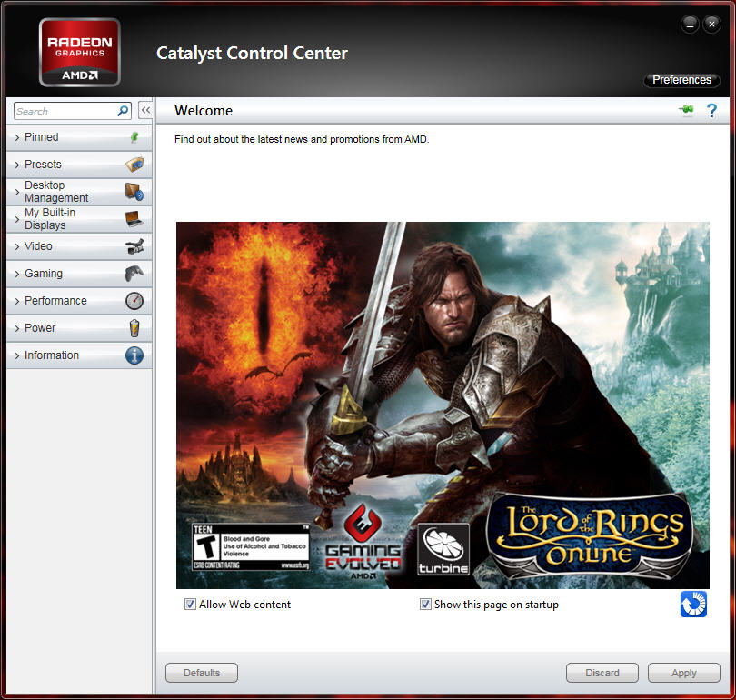
Task: Open help with the question mark icon
Action: (x=711, y=111)
